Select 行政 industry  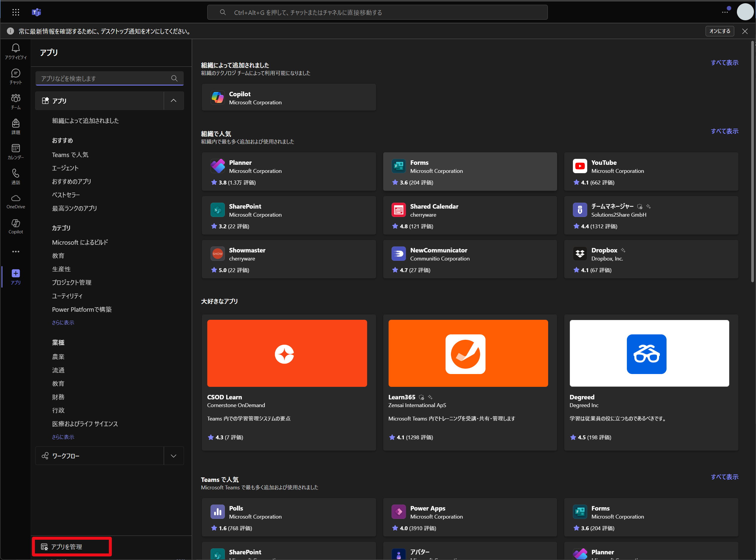click(x=58, y=410)
